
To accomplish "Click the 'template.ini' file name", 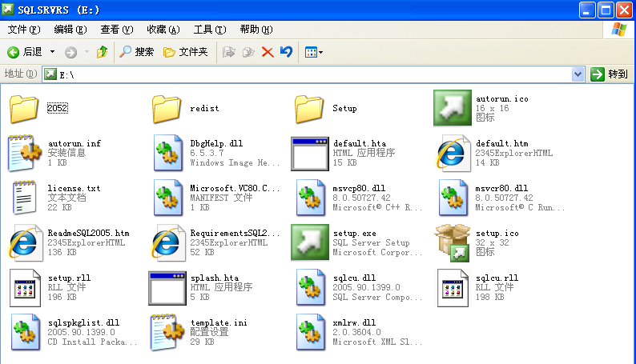I will click(x=219, y=322).
